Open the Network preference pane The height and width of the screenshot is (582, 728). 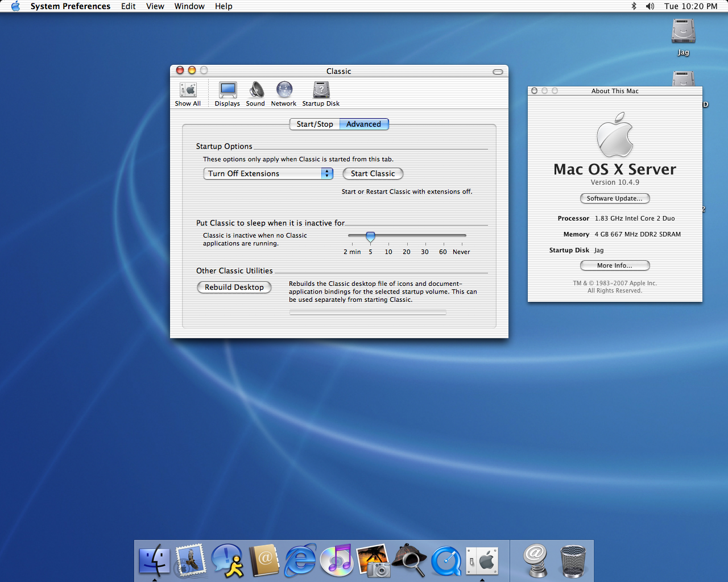[x=284, y=94]
